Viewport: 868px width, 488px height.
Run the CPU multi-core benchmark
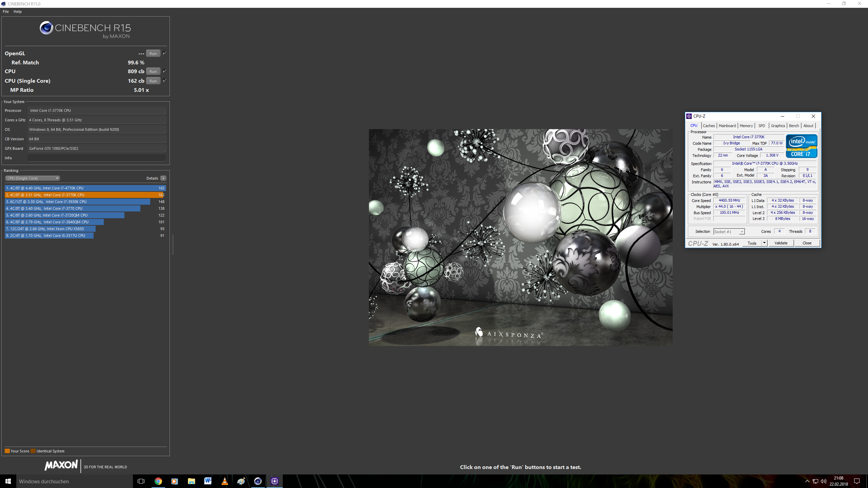pos(153,71)
